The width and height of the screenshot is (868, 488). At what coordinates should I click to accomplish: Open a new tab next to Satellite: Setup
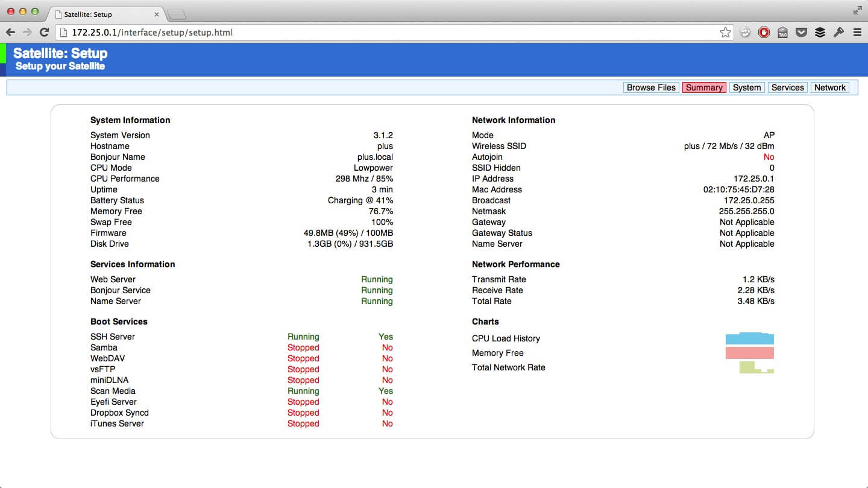[x=176, y=14]
